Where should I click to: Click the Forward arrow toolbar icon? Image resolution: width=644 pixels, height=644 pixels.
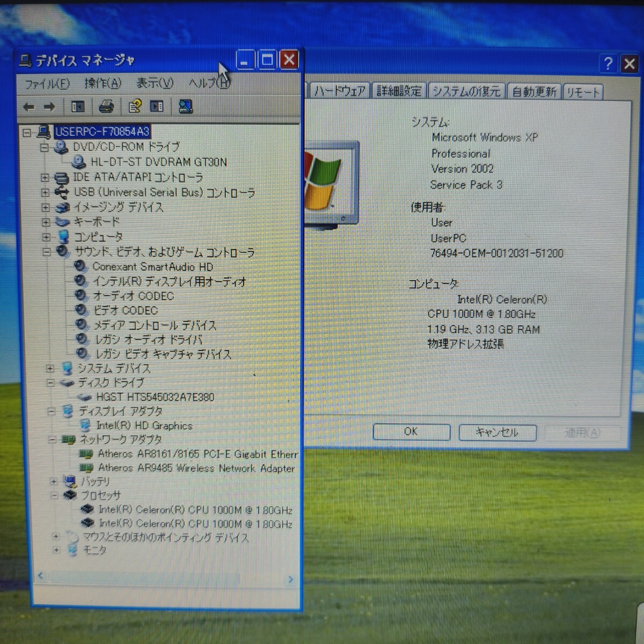point(49,107)
